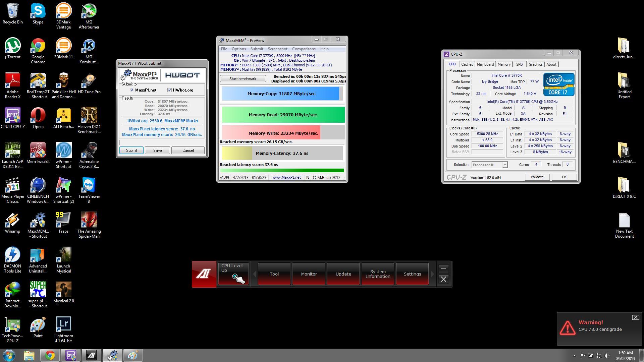Launch 3DMark 11 shortcut
This screenshot has height=362, width=644.
click(x=63, y=49)
